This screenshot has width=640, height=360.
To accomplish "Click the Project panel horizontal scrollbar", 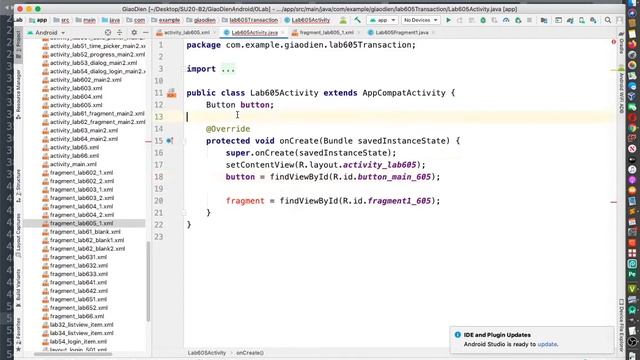I will (73, 353).
